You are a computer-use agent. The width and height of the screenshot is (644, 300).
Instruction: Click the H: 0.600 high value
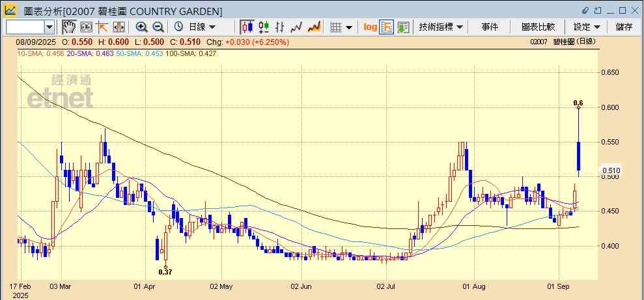tap(113, 42)
